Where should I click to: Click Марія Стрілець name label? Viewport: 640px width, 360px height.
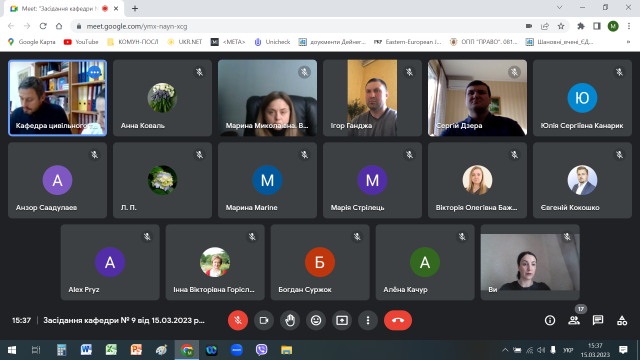[x=357, y=208]
